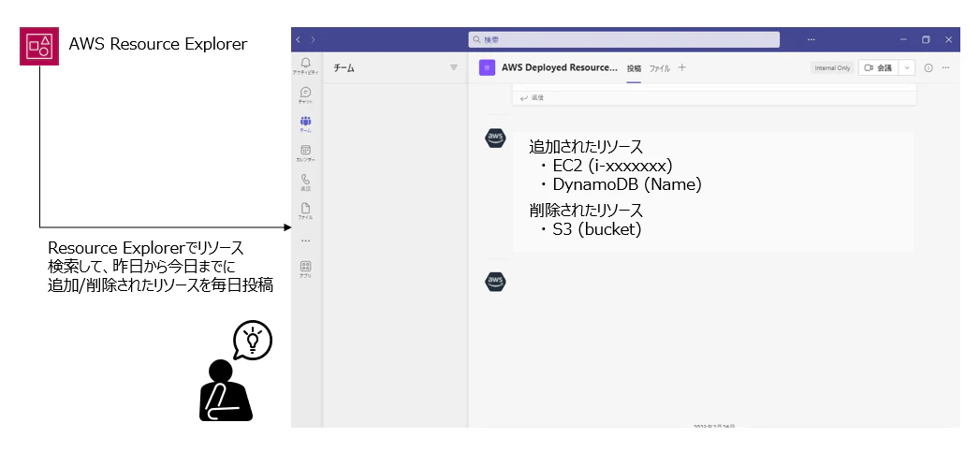Screen dimensions: 980x452
Task: Start a meeting with 会議 button
Action: click(878, 67)
